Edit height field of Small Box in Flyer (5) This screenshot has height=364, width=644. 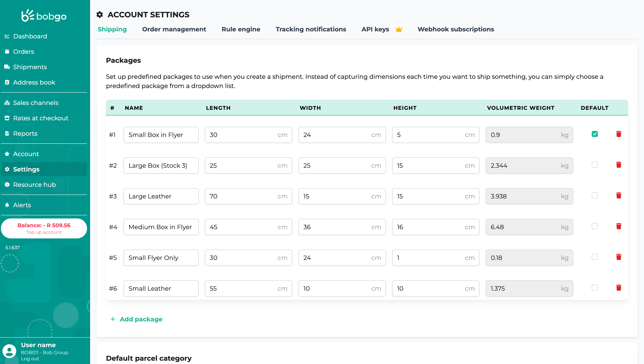(436, 135)
